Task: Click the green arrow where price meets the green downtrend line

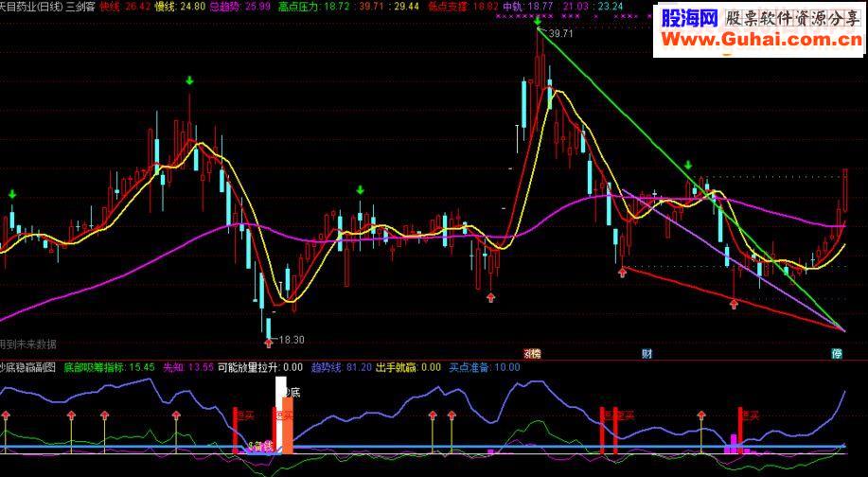Action: [x=688, y=165]
